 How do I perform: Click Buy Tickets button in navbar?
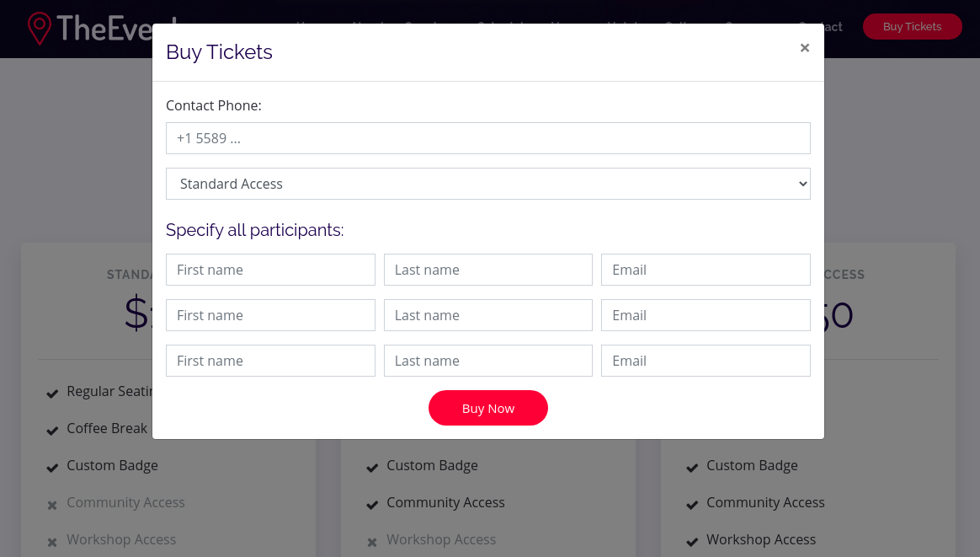pyautogui.click(x=912, y=27)
